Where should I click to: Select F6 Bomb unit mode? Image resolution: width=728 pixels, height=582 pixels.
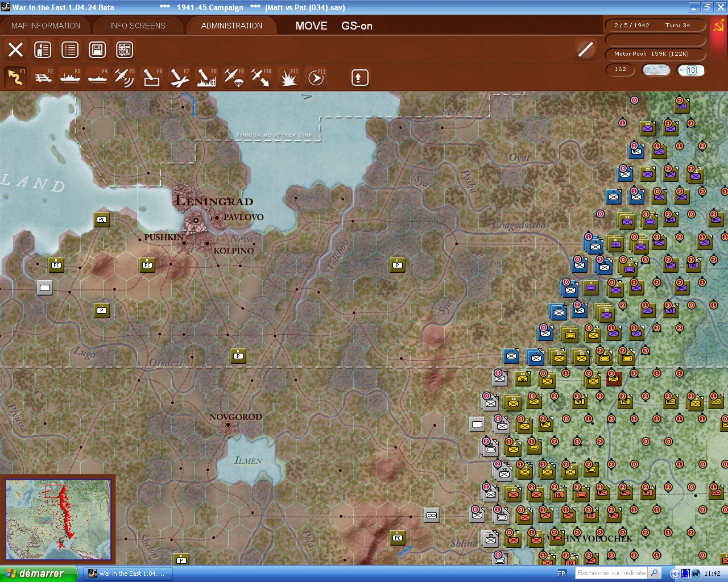pyautogui.click(x=152, y=77)
